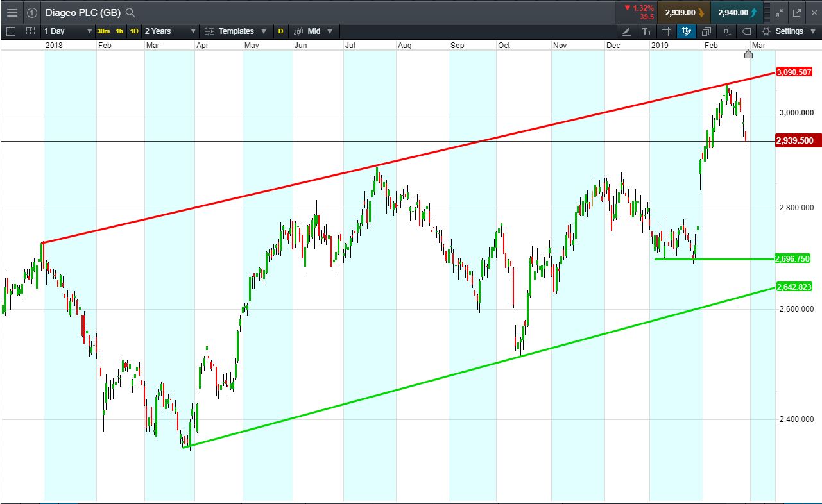Image resolution: width=822 pixels, height=504 pixels.
Task: Toggle the yellow D indicator button
Action: click(x=280, y=31)
